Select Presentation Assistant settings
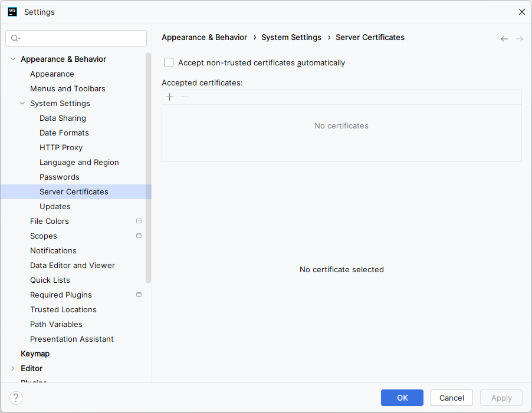The image size is (532, 413). (71, 339)
